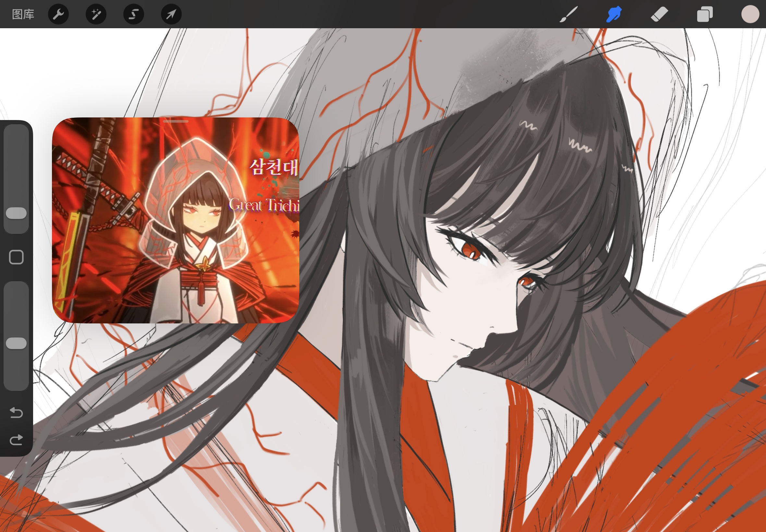This screenshot has width=766, height=532.
Task: Select the Eraser tool
Action: pos(659,14)
